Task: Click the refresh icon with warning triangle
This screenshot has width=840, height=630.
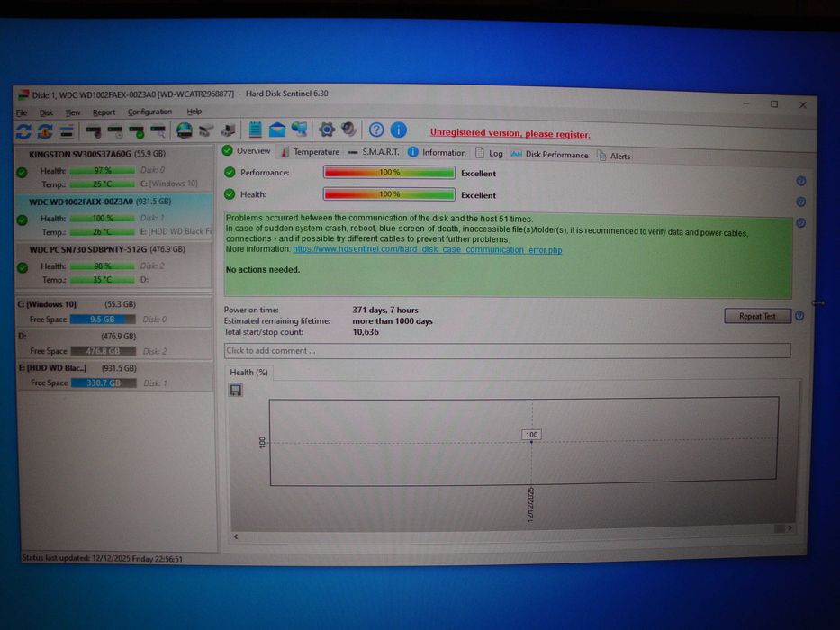Action: point(45,130)
